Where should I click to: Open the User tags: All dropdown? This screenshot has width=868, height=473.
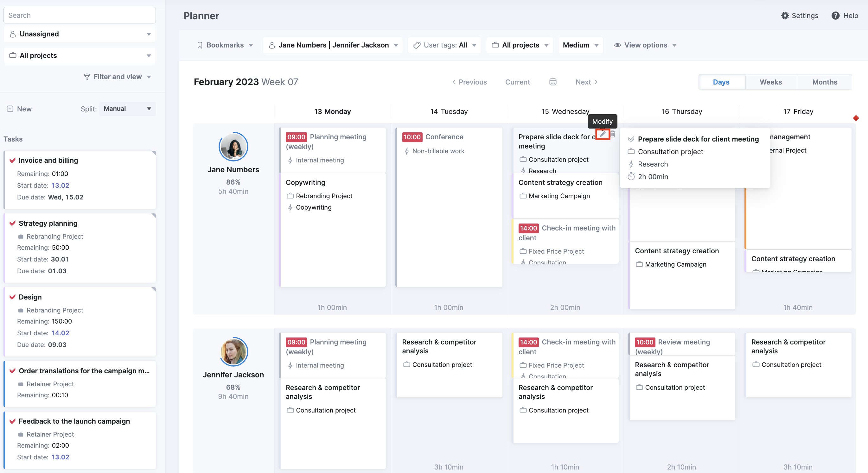click(x=444, y=45)
